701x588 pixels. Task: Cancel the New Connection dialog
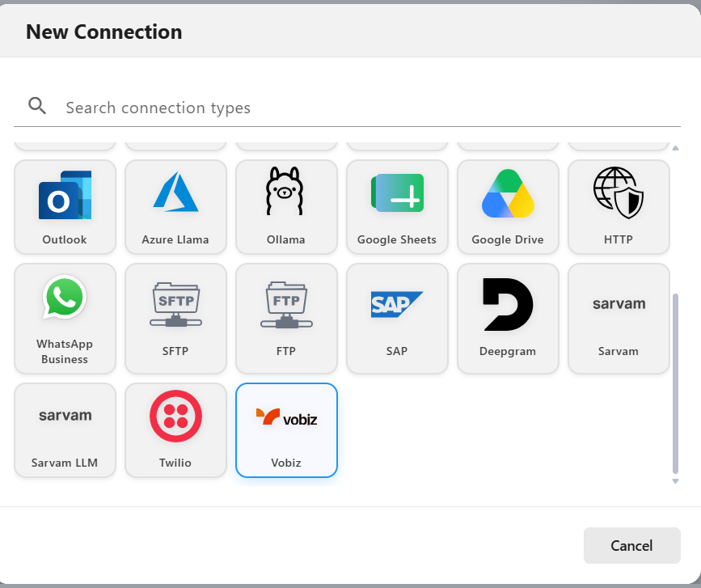pyautogui.click(x=631, y=545)
